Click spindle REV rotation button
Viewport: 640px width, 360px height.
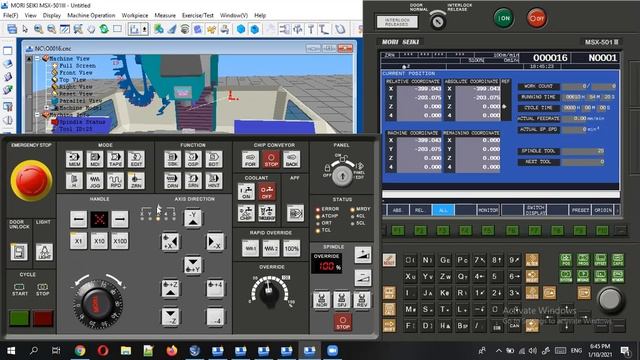point(362,300)
